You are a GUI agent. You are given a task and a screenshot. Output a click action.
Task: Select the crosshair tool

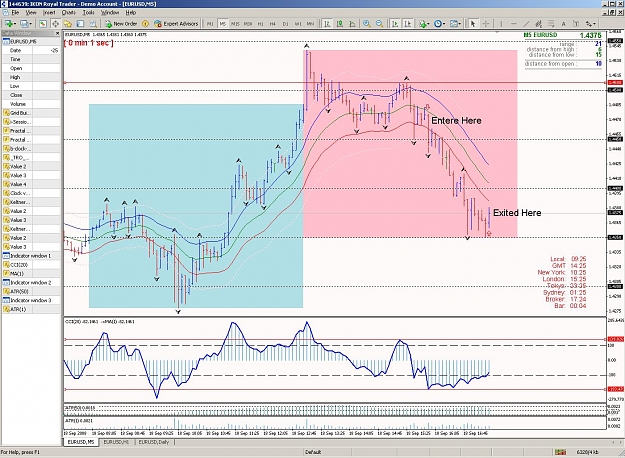(486, 24)
